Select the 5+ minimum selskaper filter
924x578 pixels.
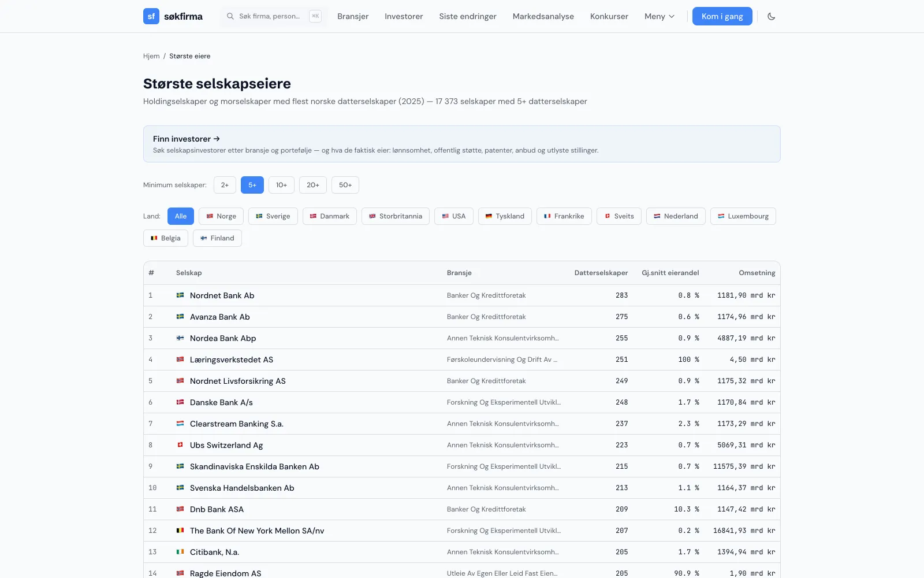252,185
